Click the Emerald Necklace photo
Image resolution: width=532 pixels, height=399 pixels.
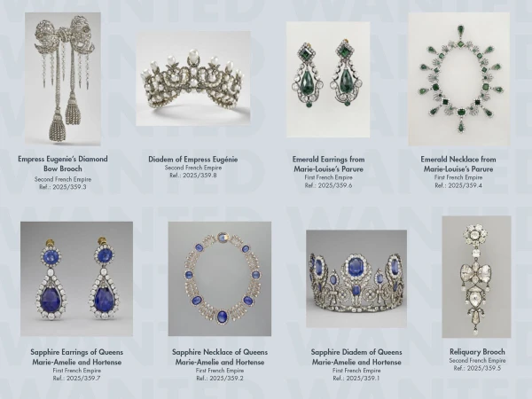[x=459, y=79]
